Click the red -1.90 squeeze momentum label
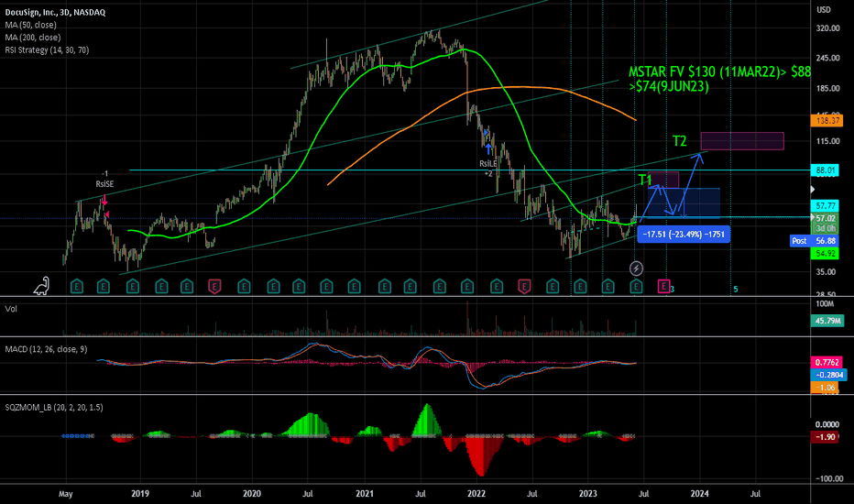 pos(825,437)
